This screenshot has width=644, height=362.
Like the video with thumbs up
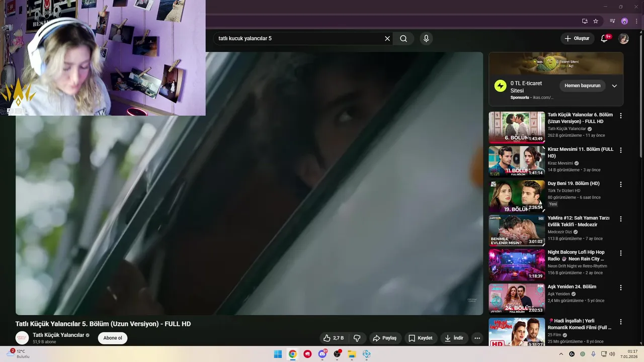point(334,338)
